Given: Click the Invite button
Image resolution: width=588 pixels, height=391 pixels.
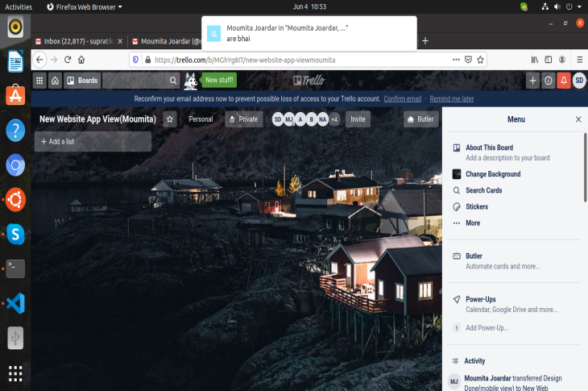Looking at the screenshot, I should (x=358, y=119).
